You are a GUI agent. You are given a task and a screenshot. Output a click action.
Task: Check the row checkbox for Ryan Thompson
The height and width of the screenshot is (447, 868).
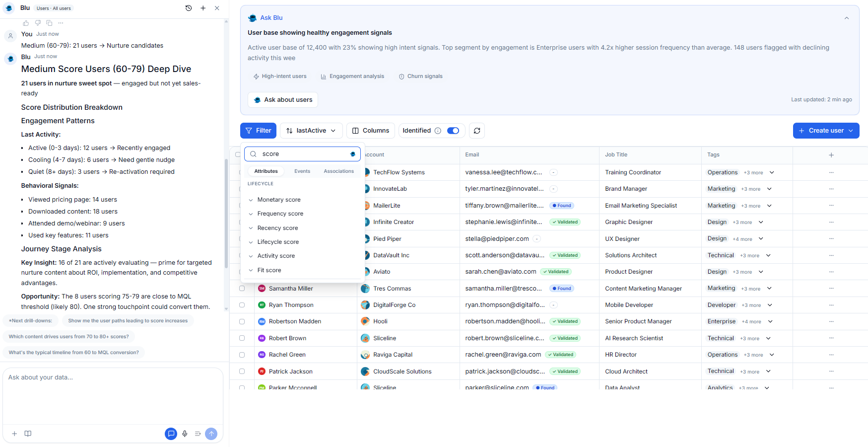tap(242, 304)
